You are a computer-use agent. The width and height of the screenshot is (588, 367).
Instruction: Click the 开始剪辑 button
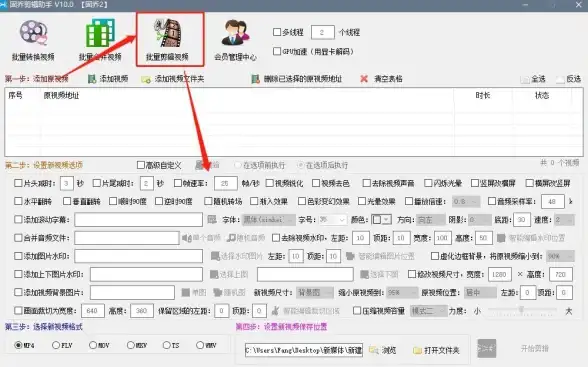point(534,348)
